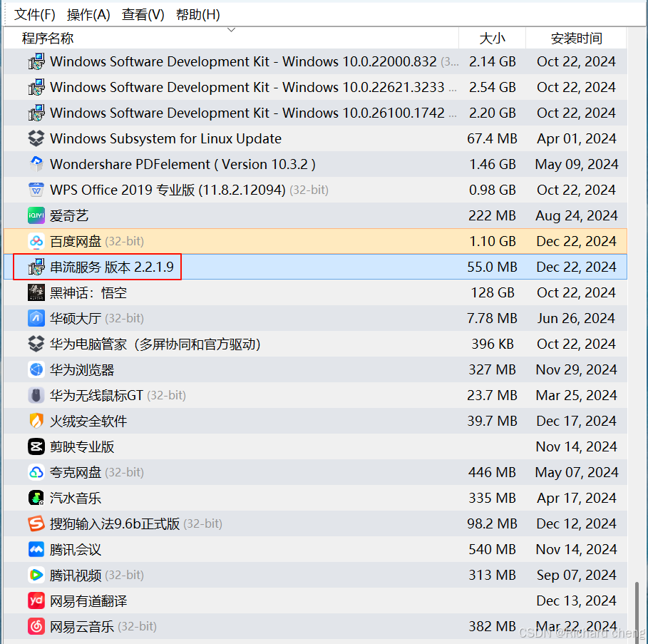Select the 华为浏览器 program name
This screenshot has width=648, height=644.
(82, 369)
